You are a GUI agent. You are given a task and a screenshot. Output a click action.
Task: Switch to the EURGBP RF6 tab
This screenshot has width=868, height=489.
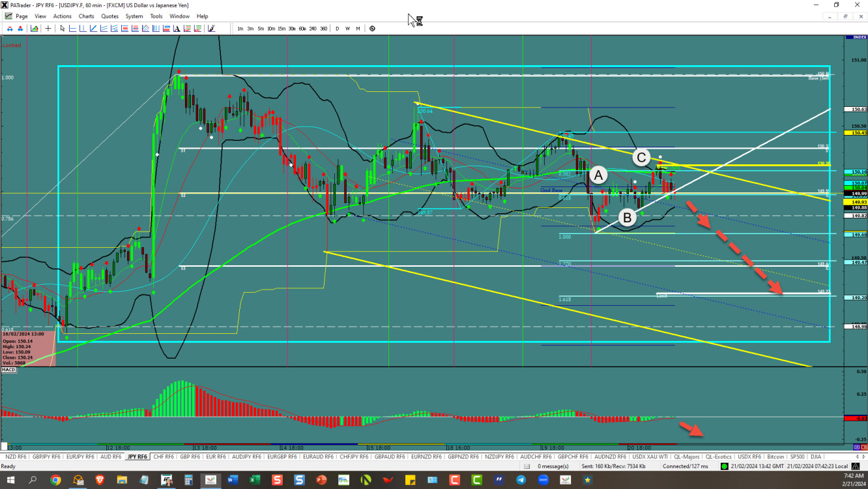pyautogui.click(x=282, y=457)
